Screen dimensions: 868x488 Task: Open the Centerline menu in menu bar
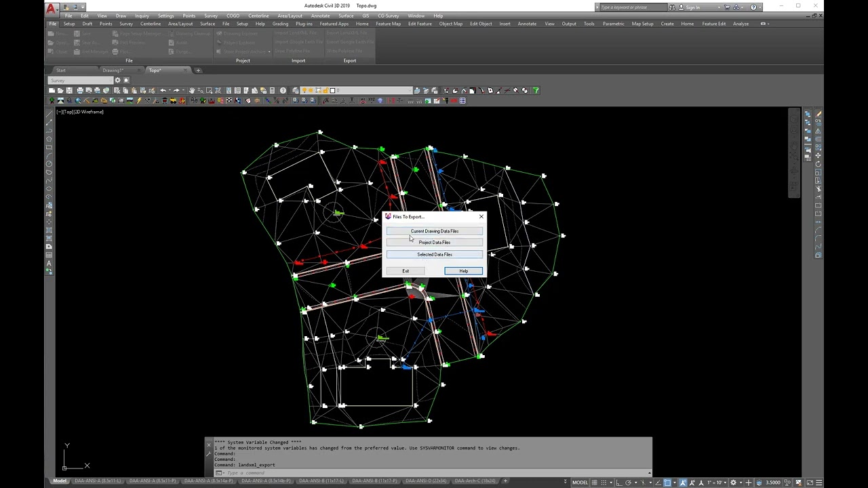[258, 16]
